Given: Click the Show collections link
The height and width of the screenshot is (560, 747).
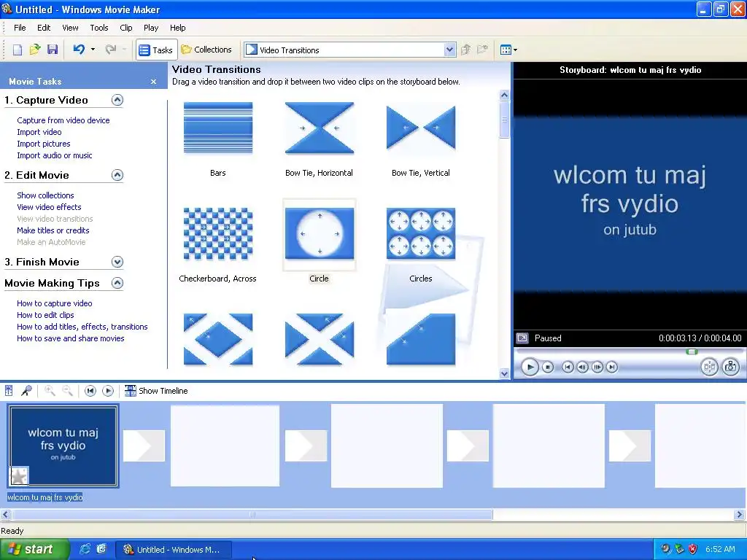Looking at the screenshot, I should click(45, 195).
